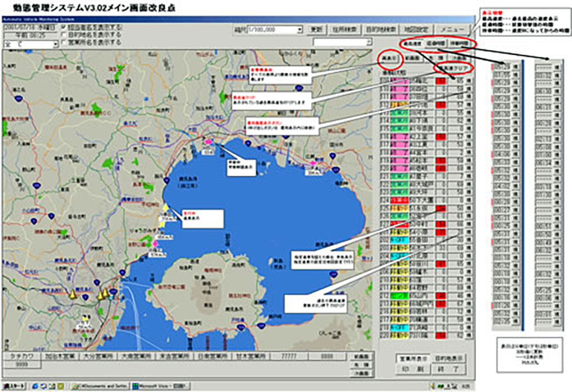572x392 pixels.
Task: Open info button for vehicle row 112
Action: pyautogui.click(x=468, y=105)
